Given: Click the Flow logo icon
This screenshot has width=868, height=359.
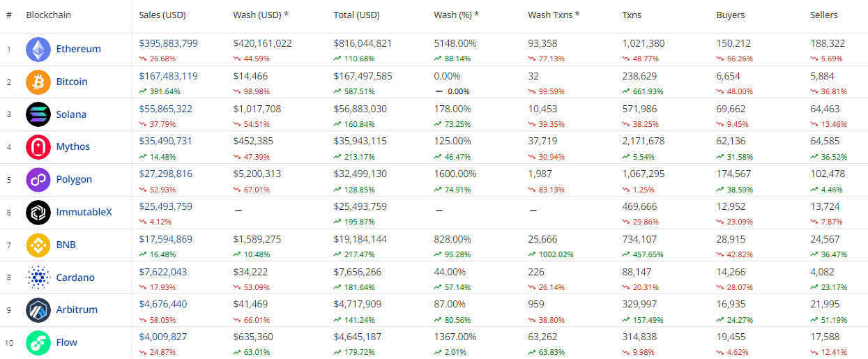Looking at the screenshot, I should [38, 342].
